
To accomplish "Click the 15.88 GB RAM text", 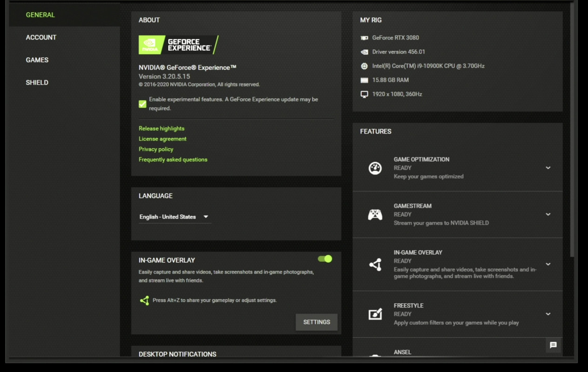I will (390, 80).
